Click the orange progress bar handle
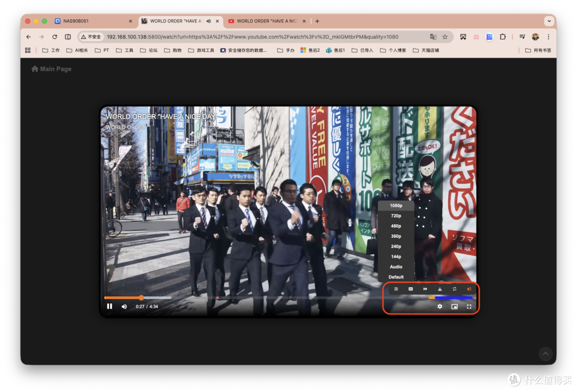The image size is (577, 392). point(141,297)
